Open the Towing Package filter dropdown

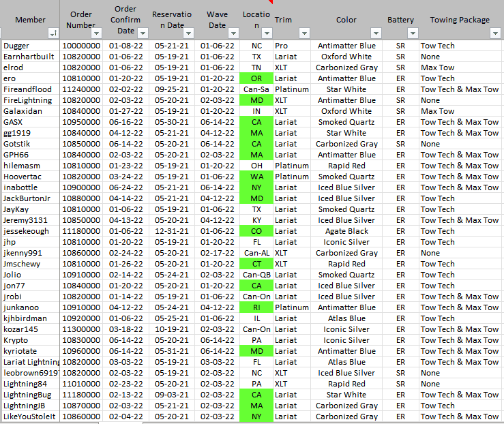point(494,33)
